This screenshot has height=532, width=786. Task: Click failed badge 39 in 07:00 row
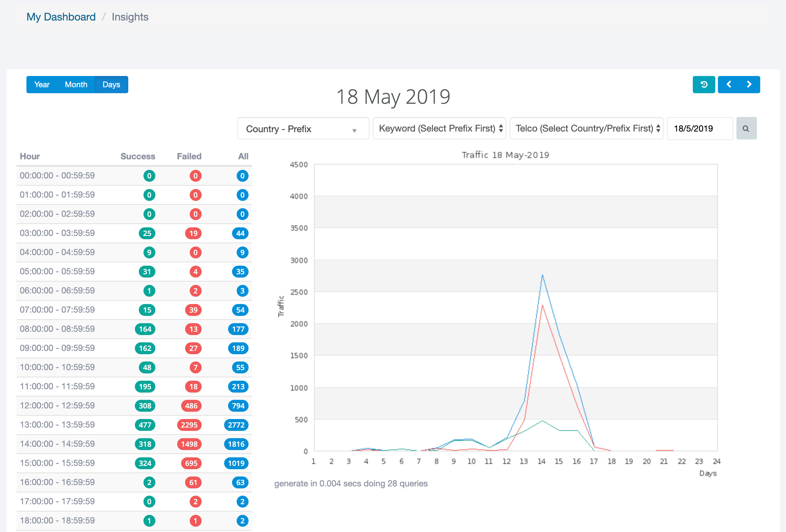[x=193, y=310]
